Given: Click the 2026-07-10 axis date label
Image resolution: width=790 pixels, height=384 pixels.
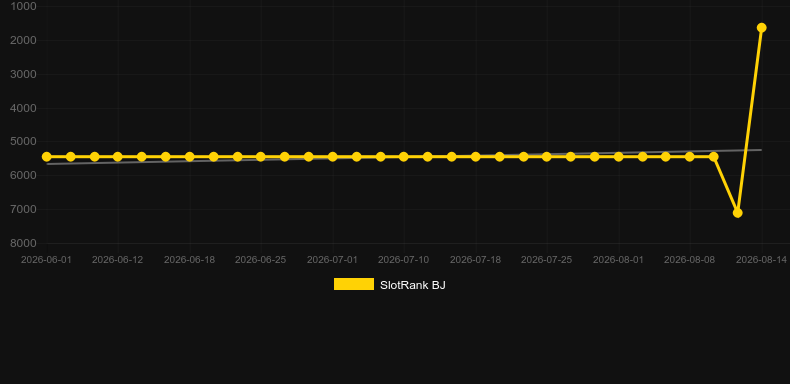Looking at the screenshot, I should click(404, 260).
